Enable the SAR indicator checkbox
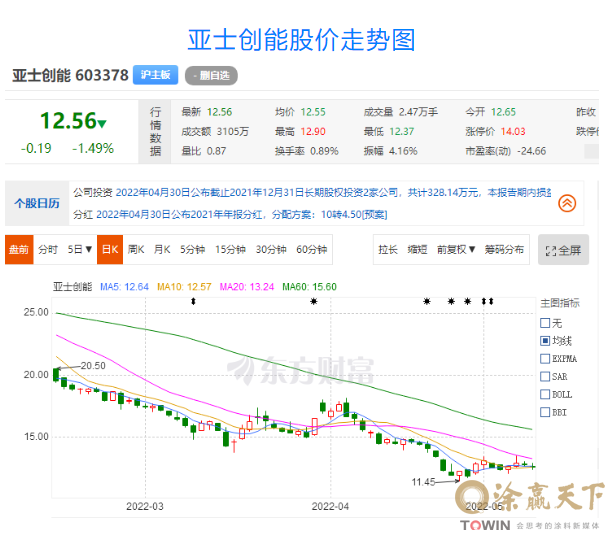 pyautogui.click(x=545, y=377)
